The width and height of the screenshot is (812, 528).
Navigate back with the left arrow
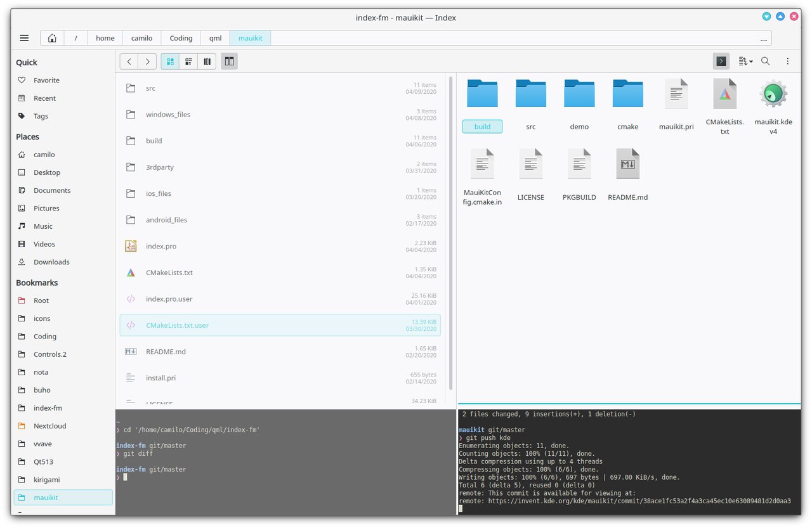click(129, 61)
